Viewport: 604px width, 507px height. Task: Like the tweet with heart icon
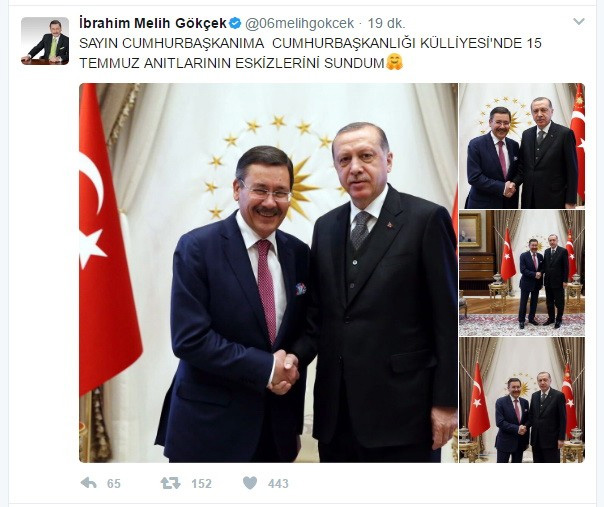[x=250, y=483]
